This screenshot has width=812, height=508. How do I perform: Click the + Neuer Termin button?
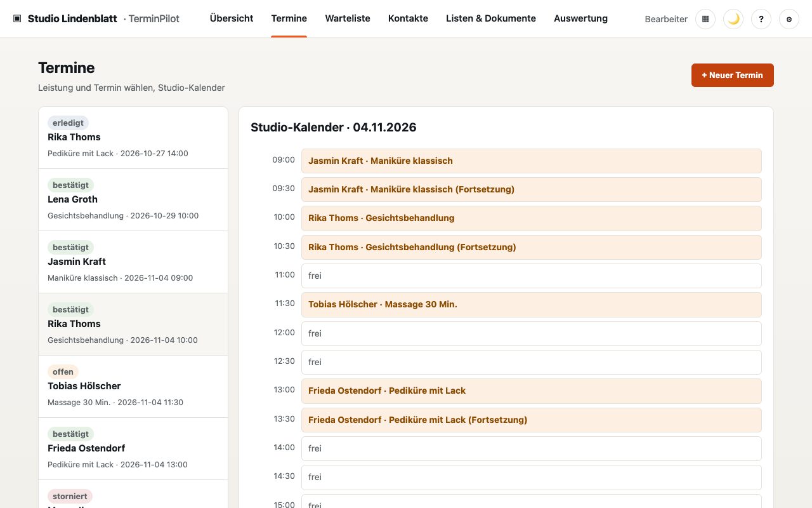pyautogui.click(x=733, y=75)
